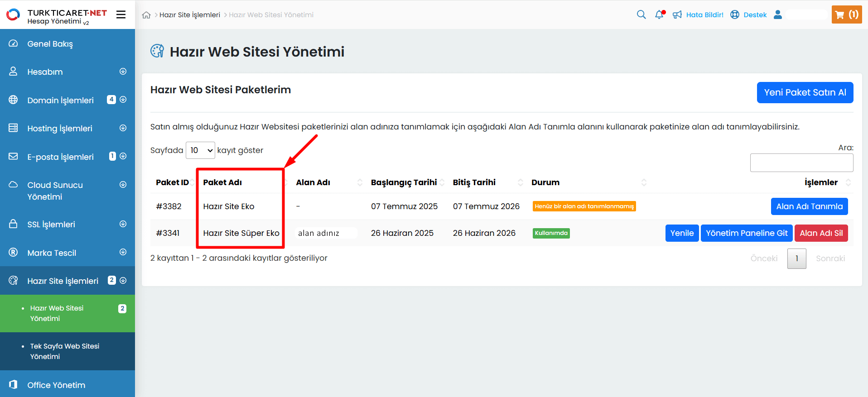
Task: Click Alan Adı Tanımla button
Action: [810, 206]
